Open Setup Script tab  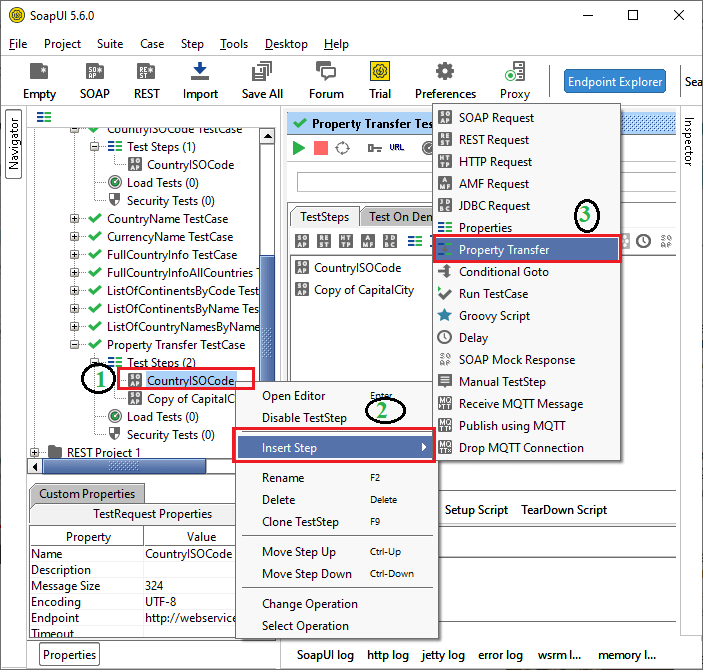click(476, 510)
